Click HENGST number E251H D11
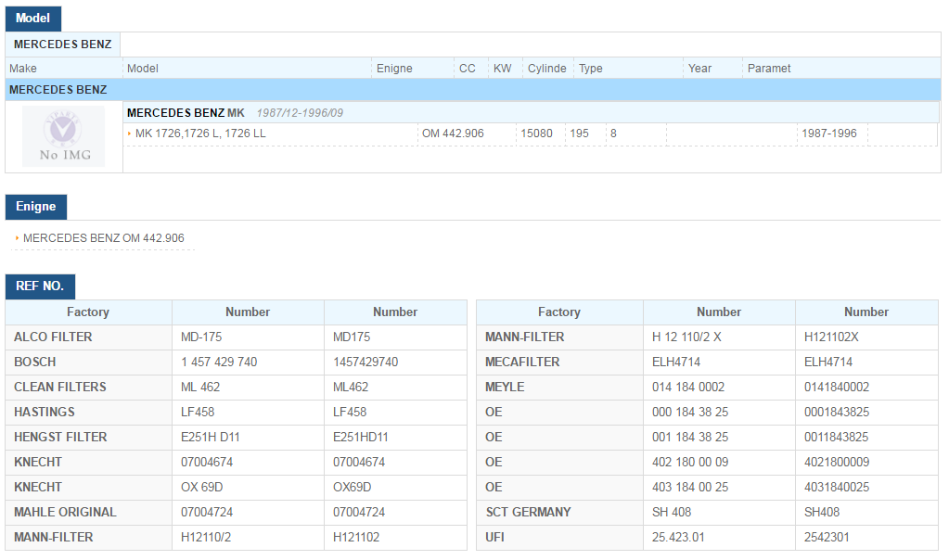This screenshot has width=949, height=560. point(210,438)
